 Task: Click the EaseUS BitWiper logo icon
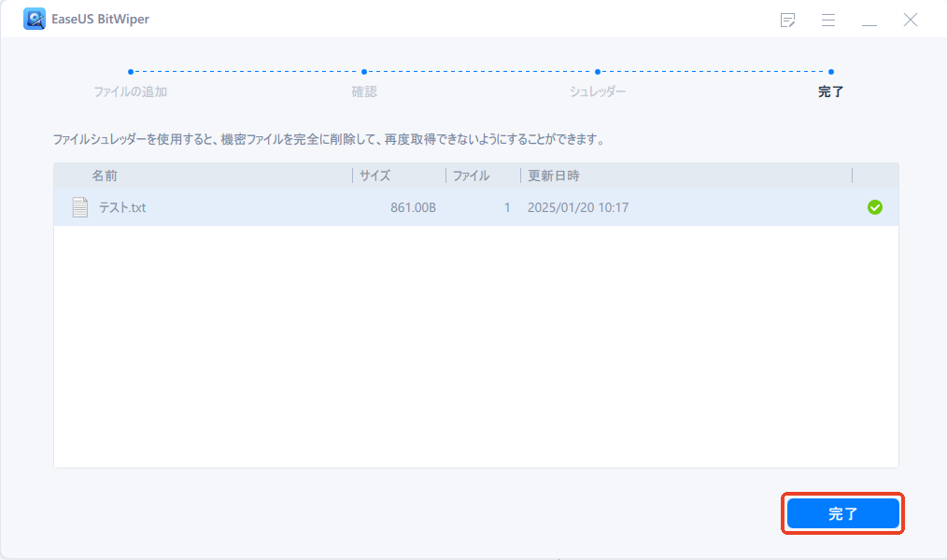pos(35,19)
